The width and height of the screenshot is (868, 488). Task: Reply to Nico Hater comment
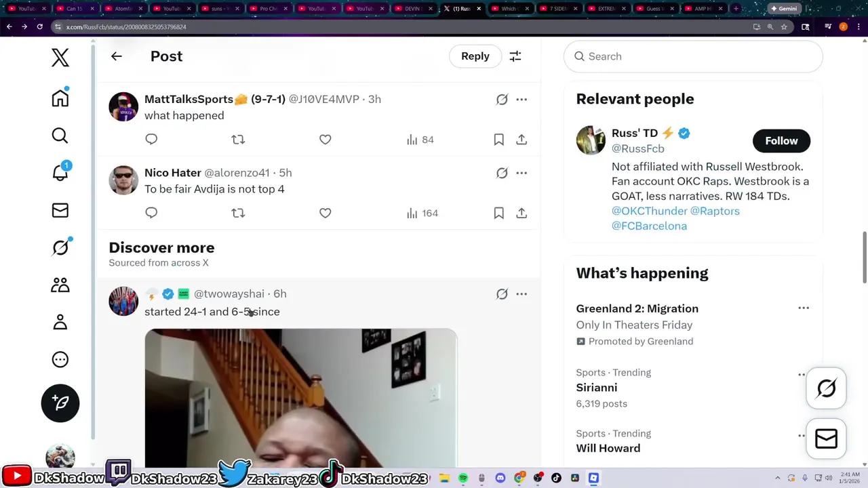(x=151, y=213)
